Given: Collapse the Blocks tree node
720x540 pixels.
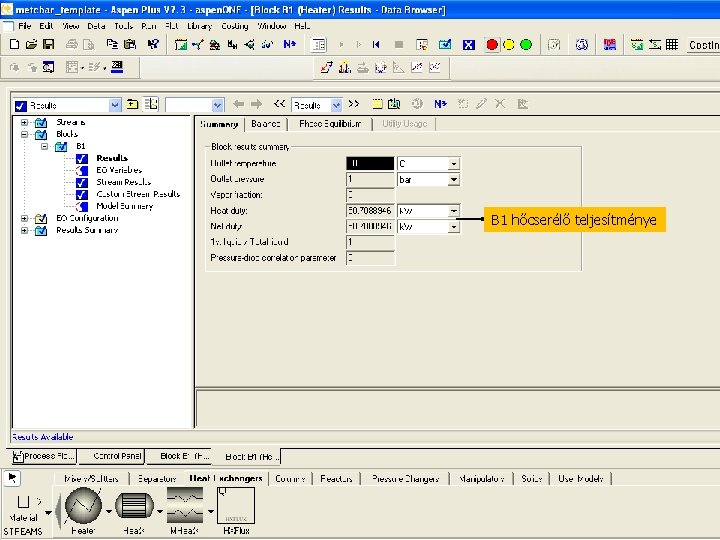Looking at the screenshot, I should (x=24, y=134).
